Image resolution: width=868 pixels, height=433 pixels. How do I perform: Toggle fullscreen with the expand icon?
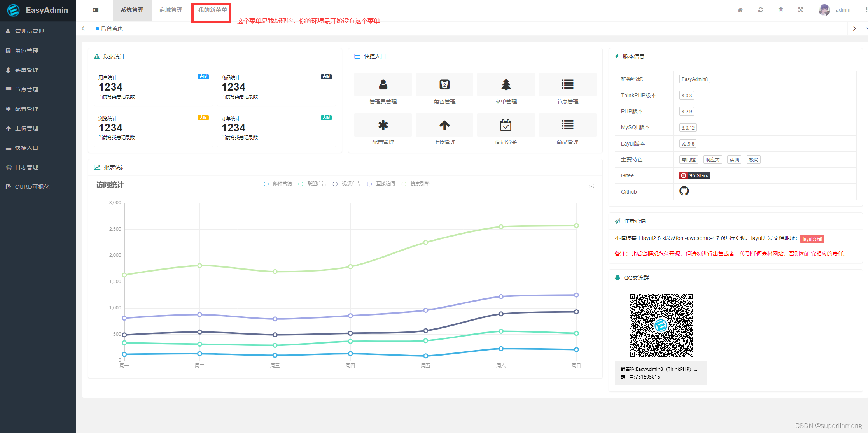click(x=801, y=10)
